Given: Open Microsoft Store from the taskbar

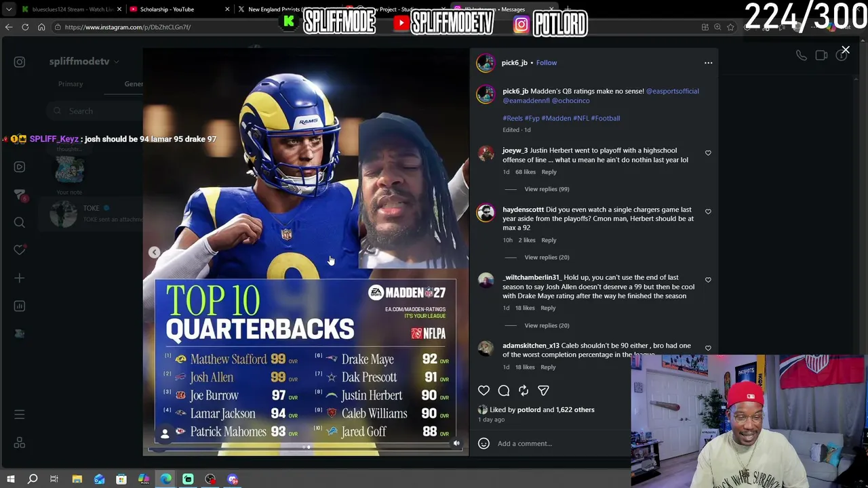Looking at the screenshot, I should 121,480.
